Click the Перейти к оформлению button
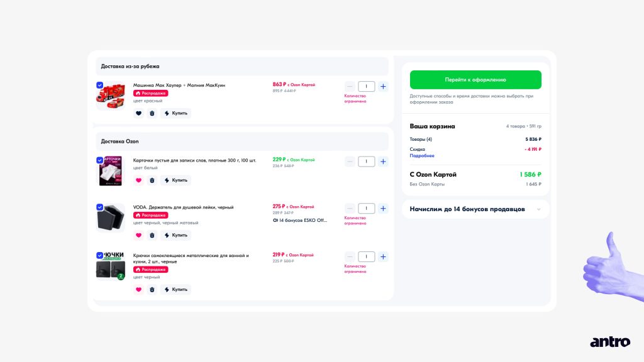Screen dimensions: 644x362 tap(475, 80)
